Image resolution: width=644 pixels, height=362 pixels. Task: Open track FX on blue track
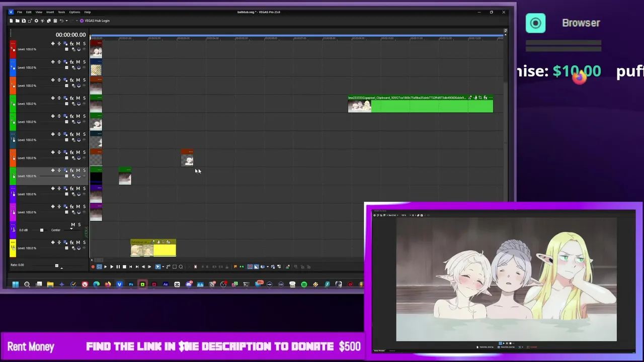point(71,62)
